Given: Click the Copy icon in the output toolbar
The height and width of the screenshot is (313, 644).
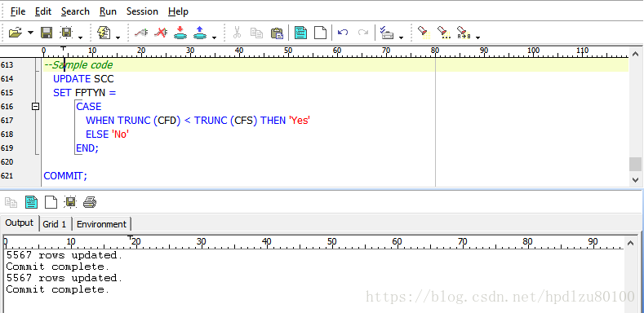Looking at the screenshot, I should pyautogui.click(x=11, y=202).
